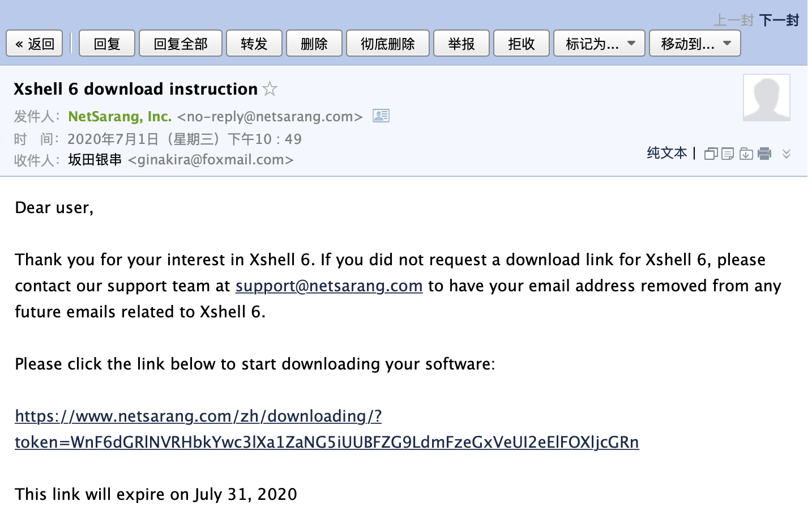Image resolution: width=812 pixels, height=518 pixels.
Task: Switch to 纯文本 plain text view
Action: click(666, 153)
